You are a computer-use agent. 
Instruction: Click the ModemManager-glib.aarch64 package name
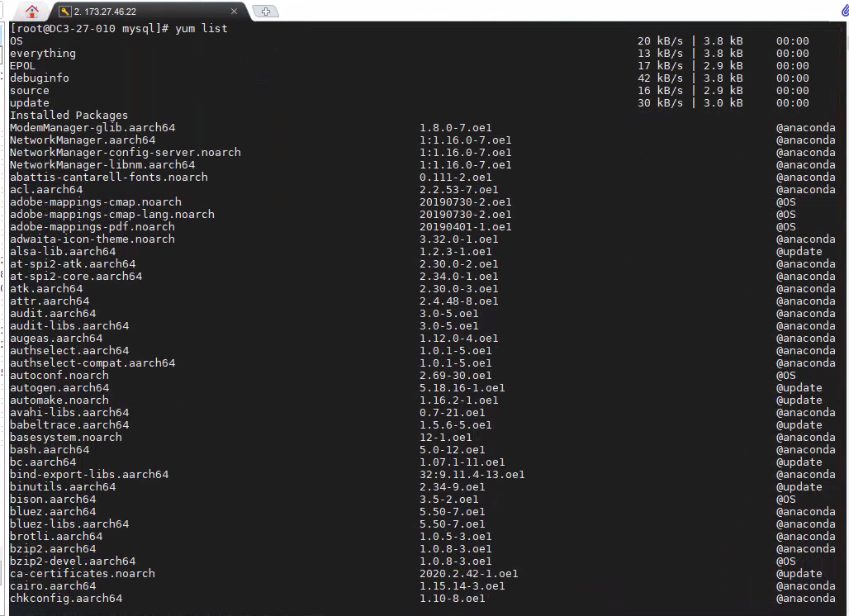pos(92,128)
